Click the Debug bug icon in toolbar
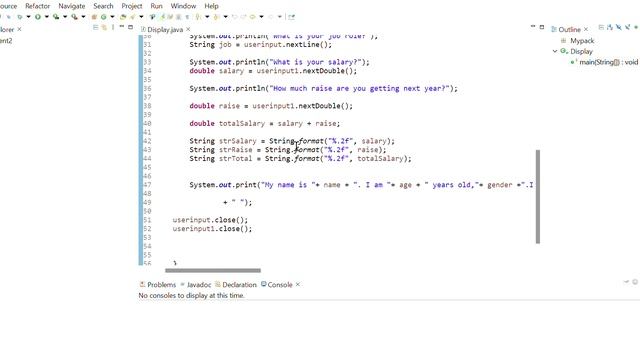Screen dimensions: 640x360 (x=19, y=17)
